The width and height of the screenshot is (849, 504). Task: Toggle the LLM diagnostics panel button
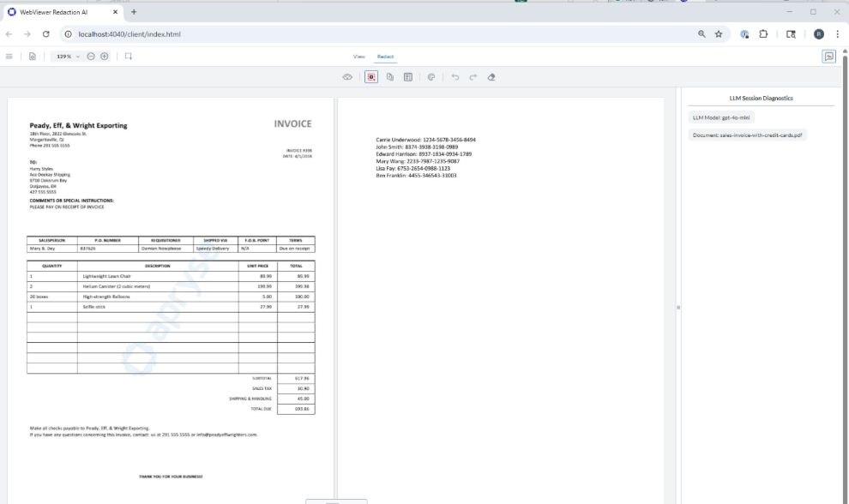829,57
